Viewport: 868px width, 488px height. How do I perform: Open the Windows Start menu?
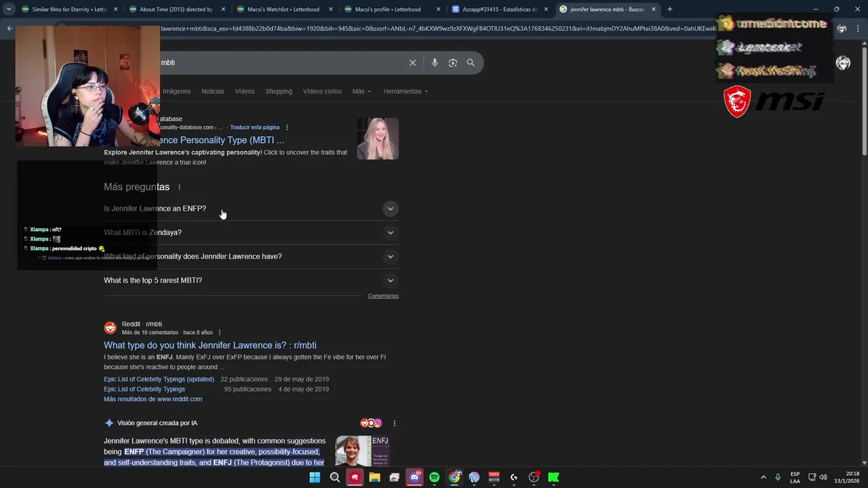coord(315,477)
